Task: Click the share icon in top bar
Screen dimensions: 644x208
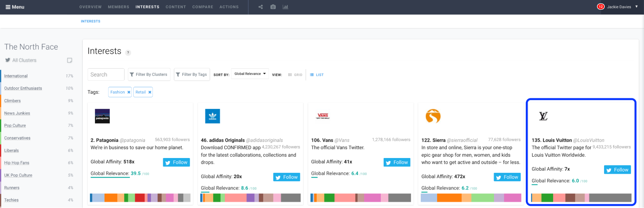Action: pos(261,7)
